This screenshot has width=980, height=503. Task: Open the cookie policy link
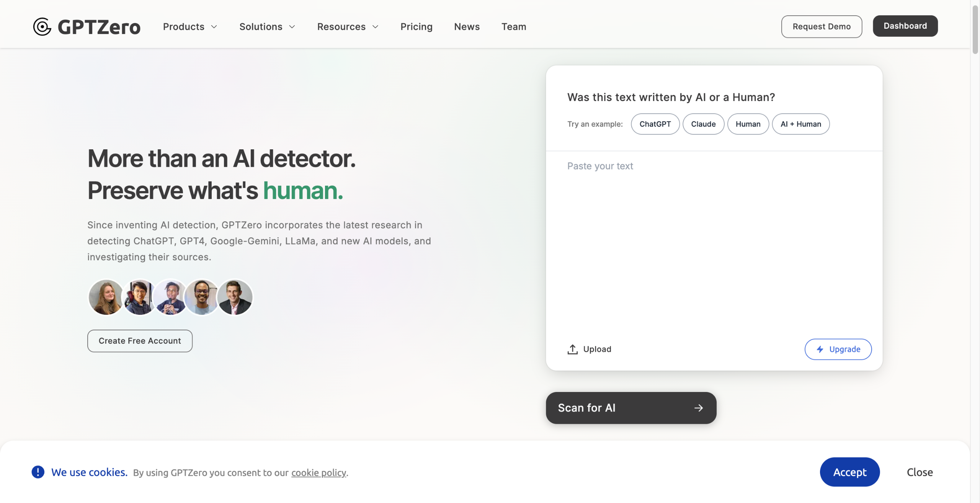click(x=318, y=473)
